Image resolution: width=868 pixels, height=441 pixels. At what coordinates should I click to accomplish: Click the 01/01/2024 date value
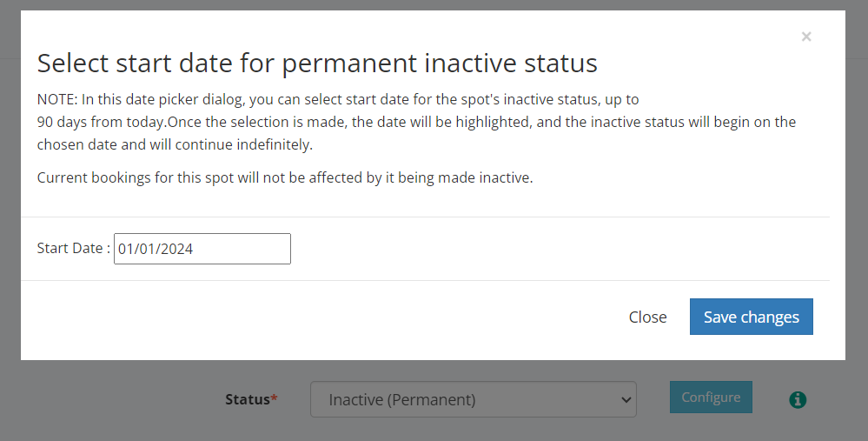pyautogui.click(x=156, y=249)
